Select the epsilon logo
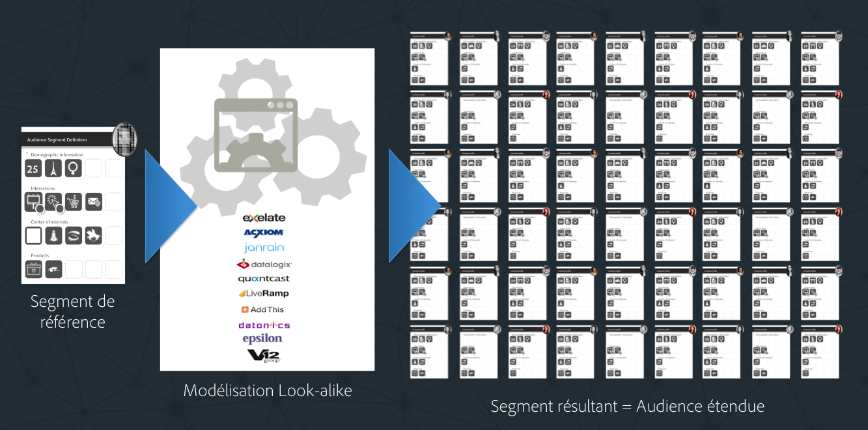The width and height of the screenshot is (868, 430). click(x=263, y=339)
